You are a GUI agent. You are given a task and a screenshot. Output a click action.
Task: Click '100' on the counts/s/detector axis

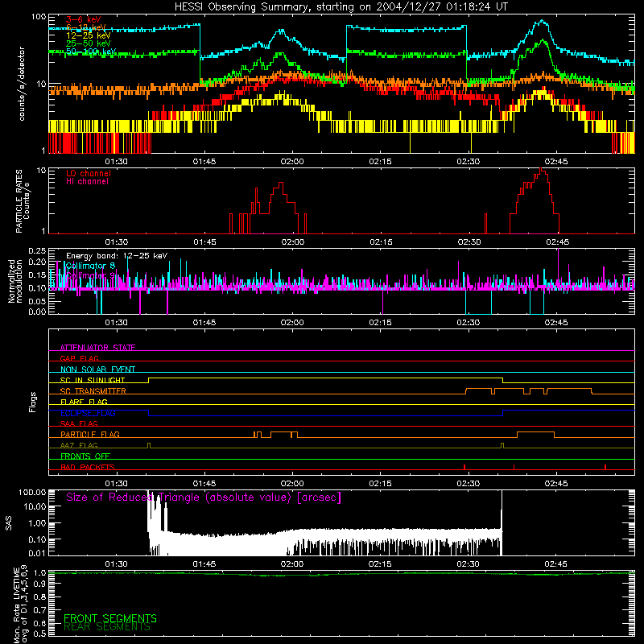coord(39,17)
